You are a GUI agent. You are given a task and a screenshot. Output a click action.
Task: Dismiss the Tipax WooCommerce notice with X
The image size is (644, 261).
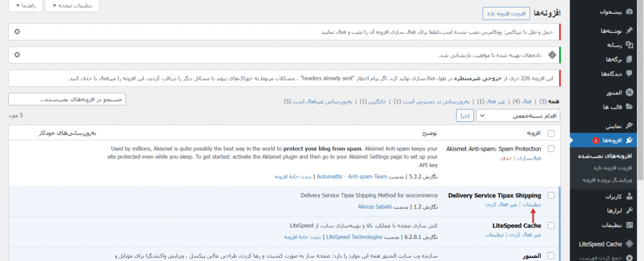point(17,31)
